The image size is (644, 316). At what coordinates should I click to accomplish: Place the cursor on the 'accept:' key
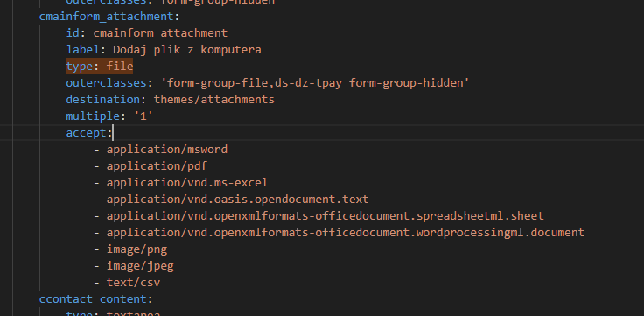point(88,133)
